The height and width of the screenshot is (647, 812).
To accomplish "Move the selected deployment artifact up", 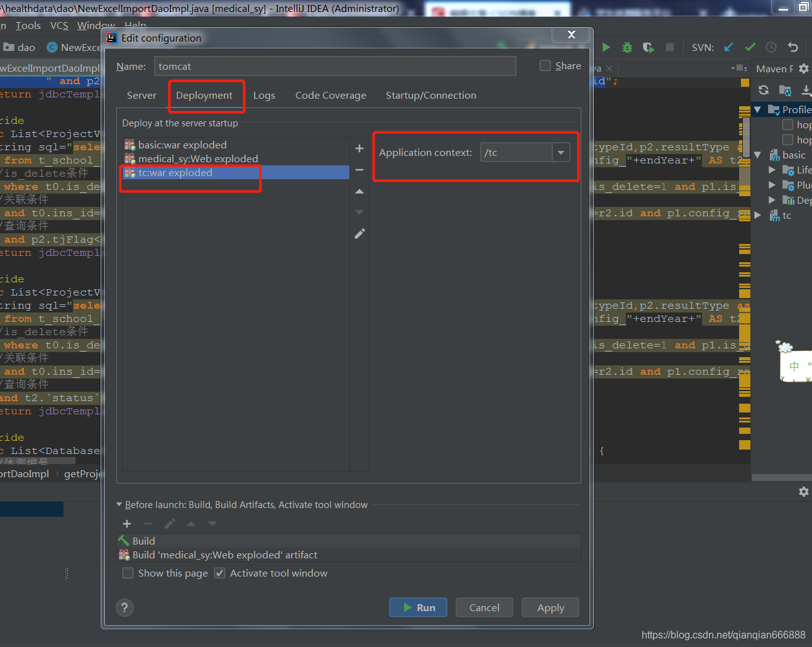I will click(x=359, y=191).
